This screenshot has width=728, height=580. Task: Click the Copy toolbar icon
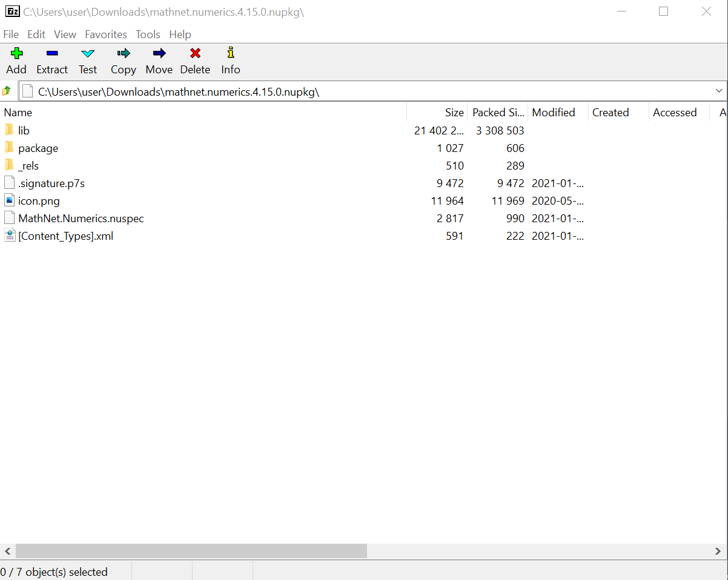pos(124,53)
